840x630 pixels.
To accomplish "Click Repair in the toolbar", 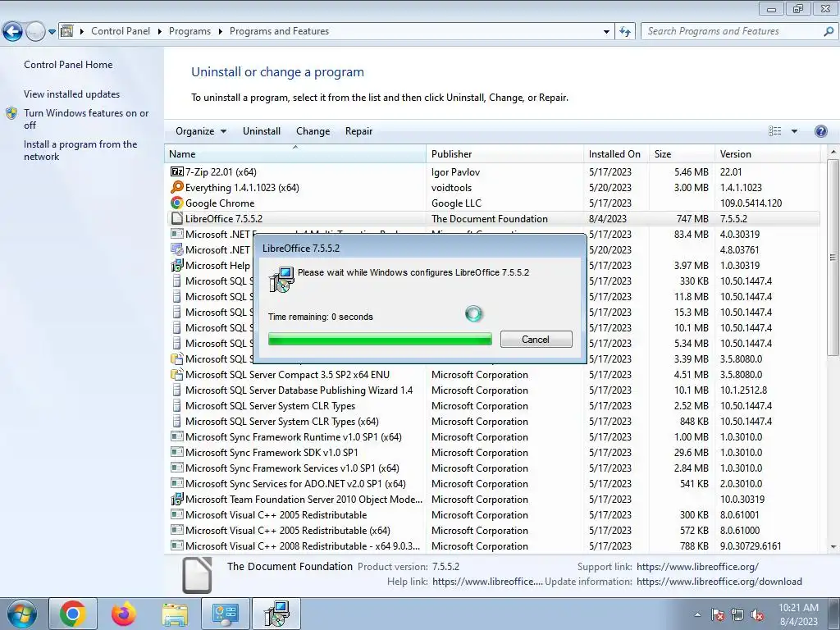I will click(358, 131).
